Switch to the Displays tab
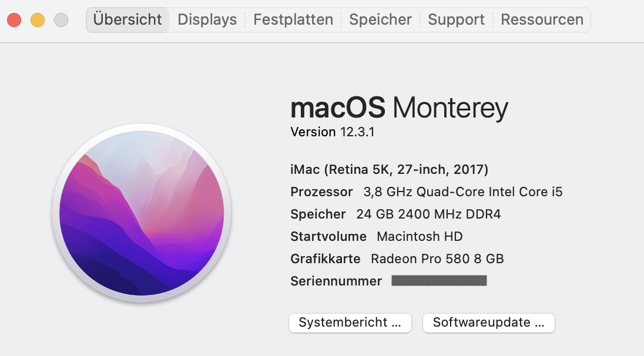Image resolution: width=644 pixels, height=356 pixels. pos(207,19)
